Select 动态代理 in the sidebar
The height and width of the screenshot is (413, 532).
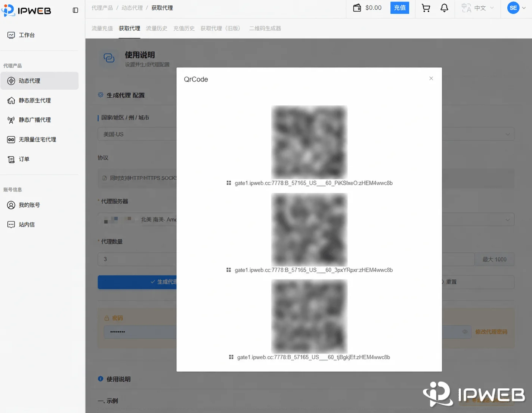[x=39, y=81]
